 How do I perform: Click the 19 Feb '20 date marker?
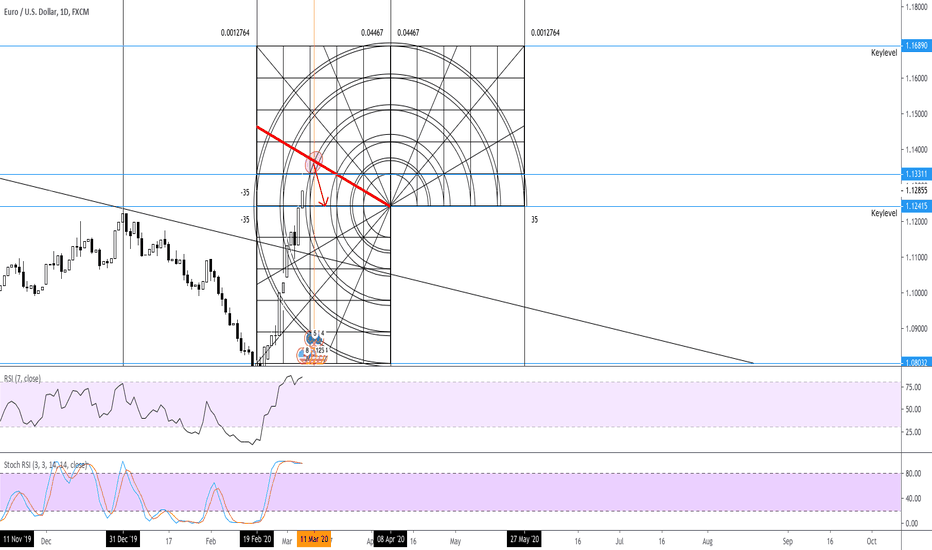click(x=257, y=539)
